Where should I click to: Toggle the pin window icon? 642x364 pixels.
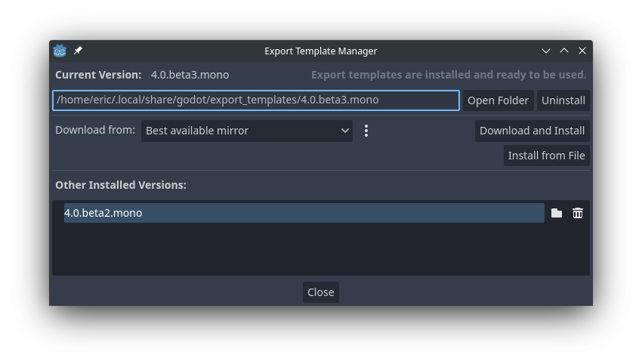(x=78, y=51)
